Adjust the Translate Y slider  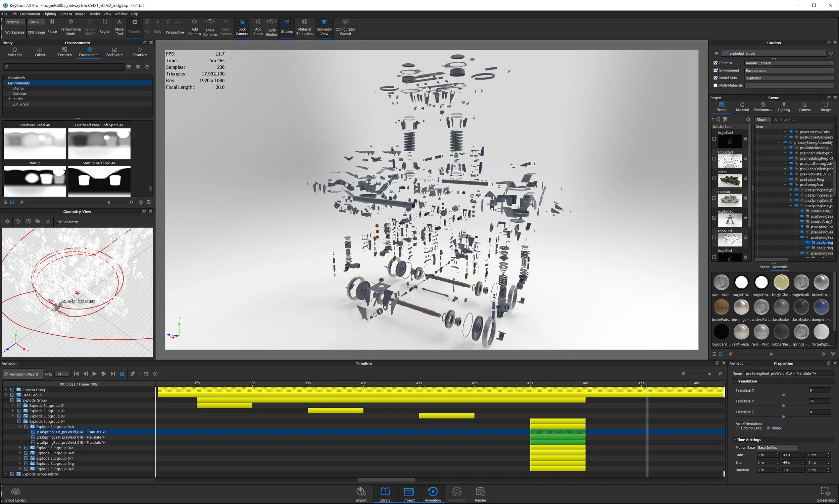[x=783, y=405]
